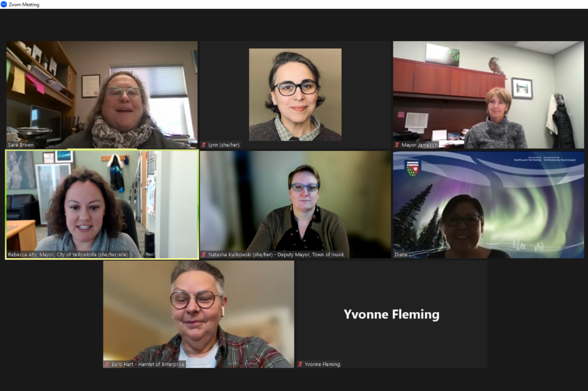Select Lynn's portrait video tile
Viewport: 588px width, 391px height.
tap(295, 95)
